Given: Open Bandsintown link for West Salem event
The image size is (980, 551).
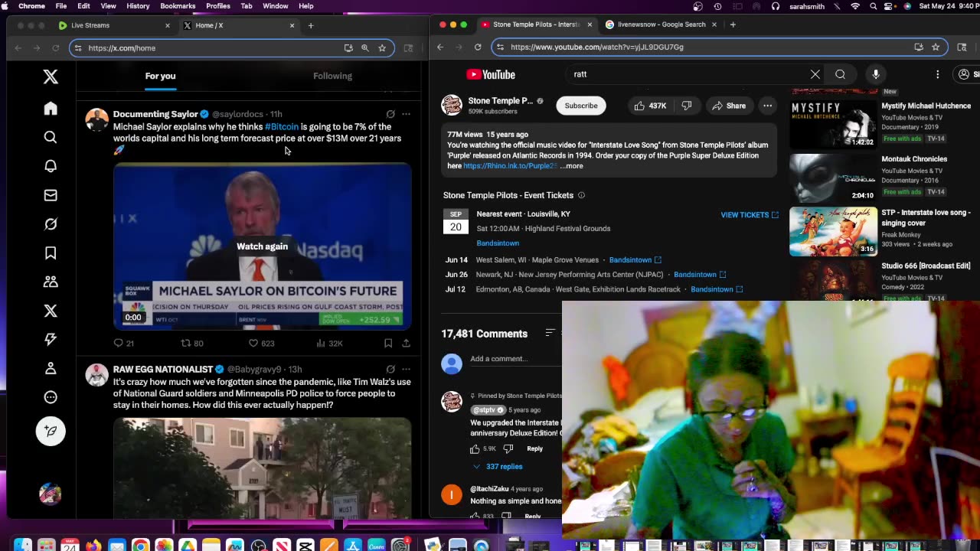Looking at the screenshot, I should click(635, 260).
